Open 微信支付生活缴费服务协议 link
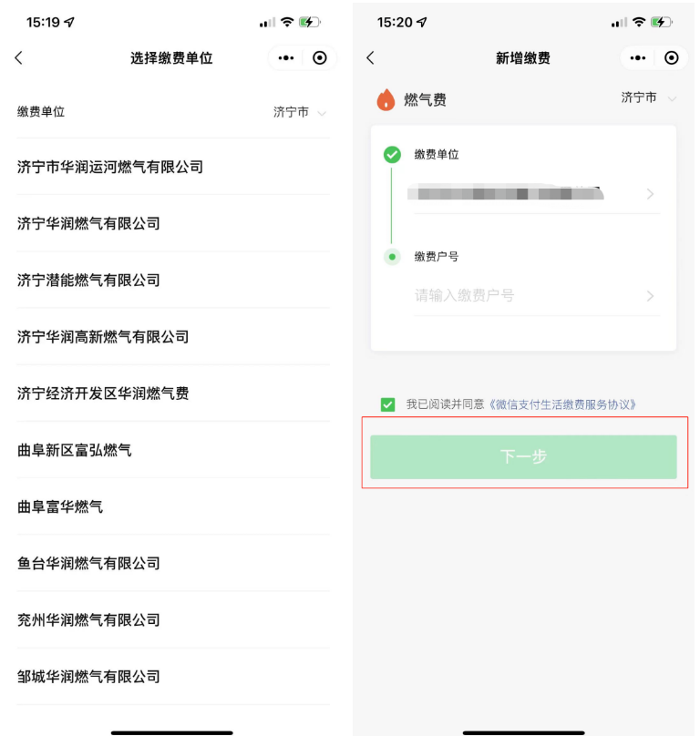This screenshot has width=700, height=736. pyautogui.click(x=561, y=404)
